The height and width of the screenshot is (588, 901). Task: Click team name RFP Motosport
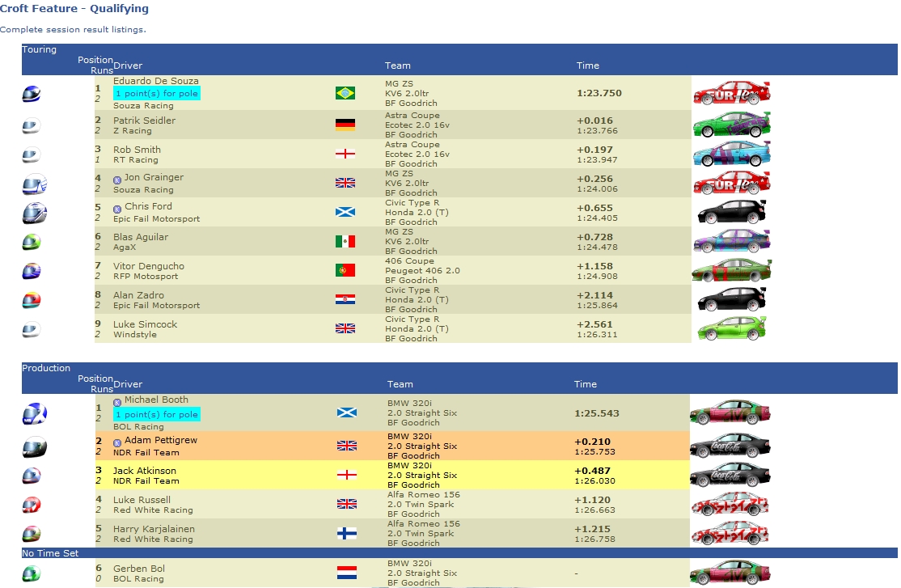146,277
